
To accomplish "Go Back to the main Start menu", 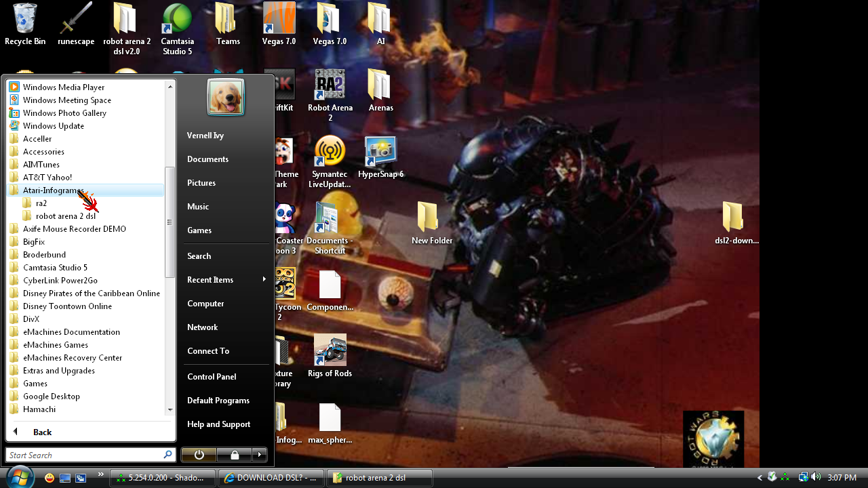I will 91,432.
